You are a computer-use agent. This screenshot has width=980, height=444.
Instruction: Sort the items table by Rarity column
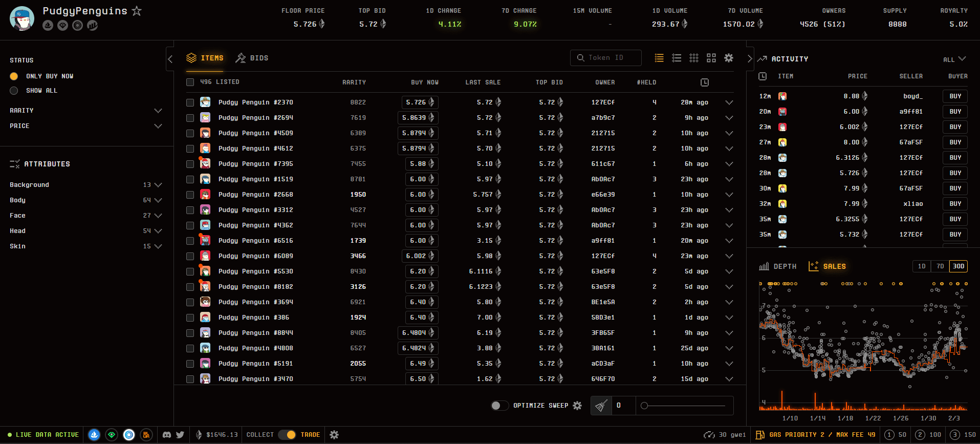click(x=354, y=82)
